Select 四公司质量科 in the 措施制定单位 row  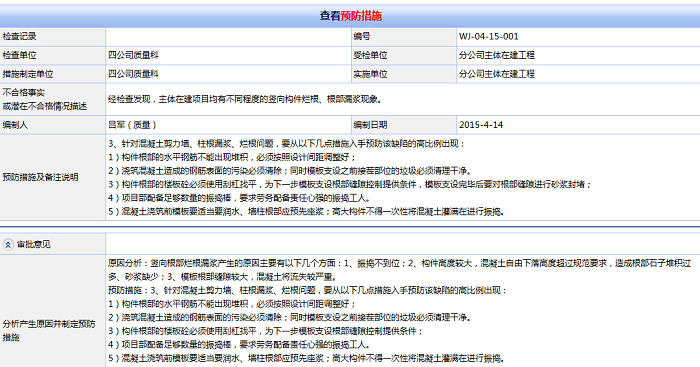coord(133,74)
